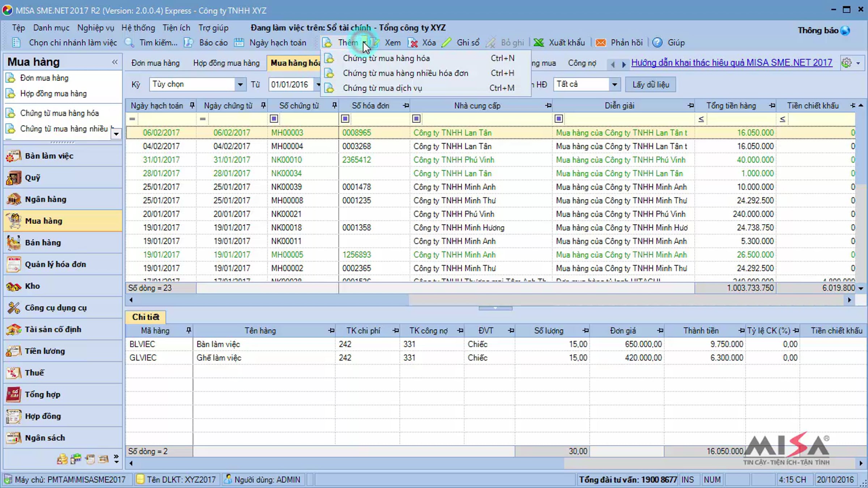The image size is (868, 488).
Task: Toggle pin on Số chứng từ column
Action: point(335,106)
